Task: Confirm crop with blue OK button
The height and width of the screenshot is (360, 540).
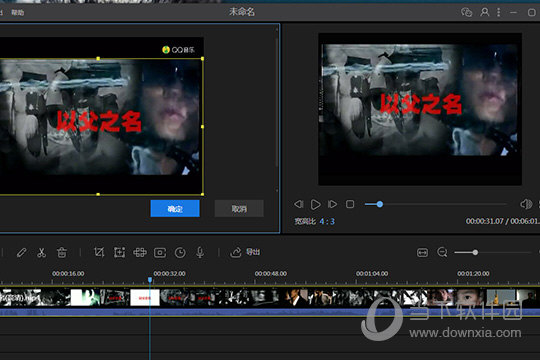Action: point(175,208)
